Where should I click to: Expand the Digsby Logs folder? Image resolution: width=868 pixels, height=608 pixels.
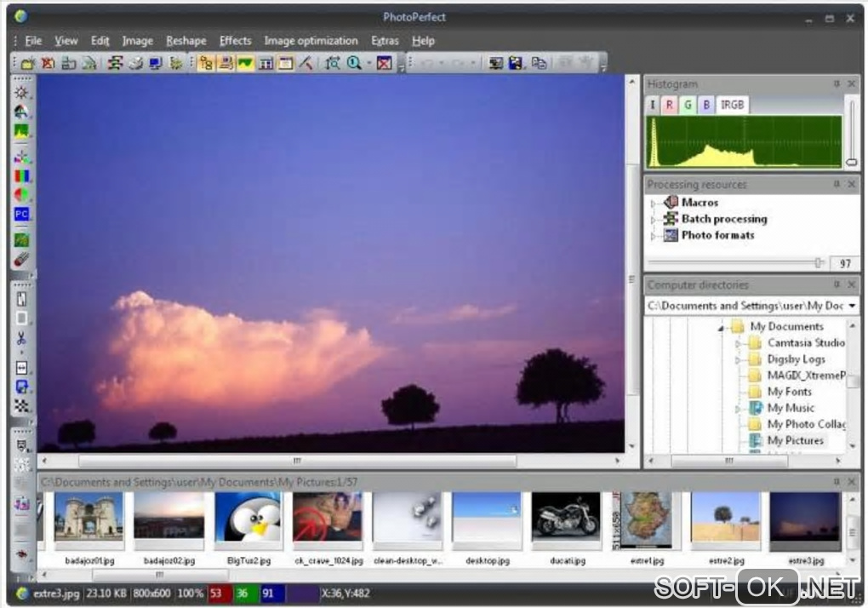(x=738, y=360)
